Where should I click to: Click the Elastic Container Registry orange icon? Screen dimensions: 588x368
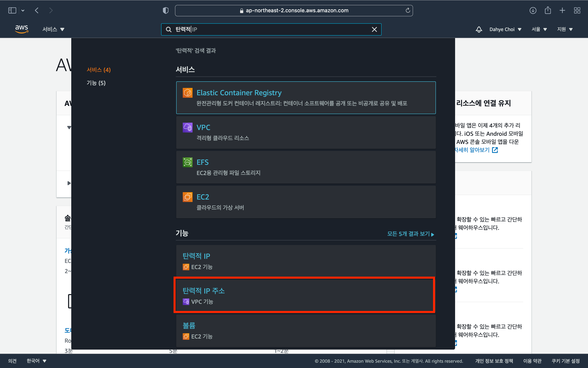tap(187, 93)
